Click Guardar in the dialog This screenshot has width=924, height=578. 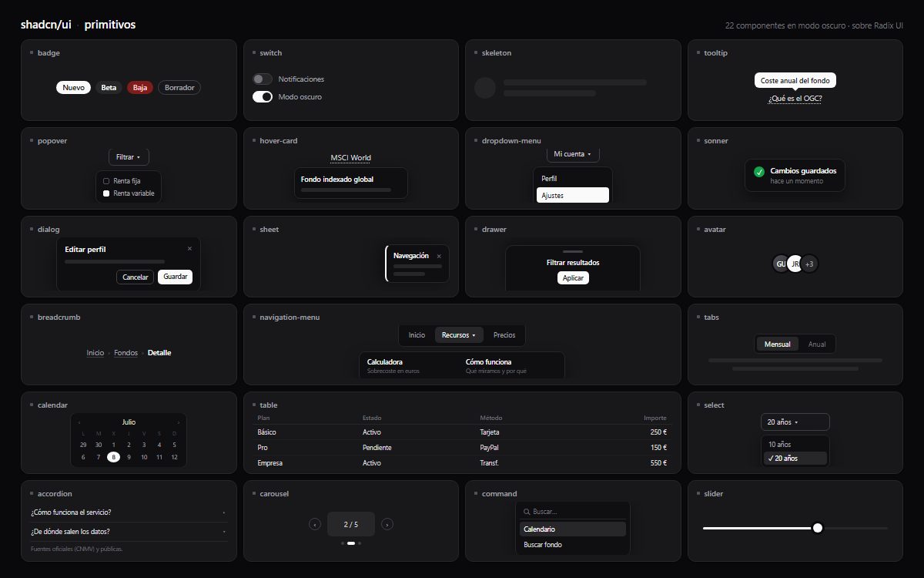pos(175,277)
